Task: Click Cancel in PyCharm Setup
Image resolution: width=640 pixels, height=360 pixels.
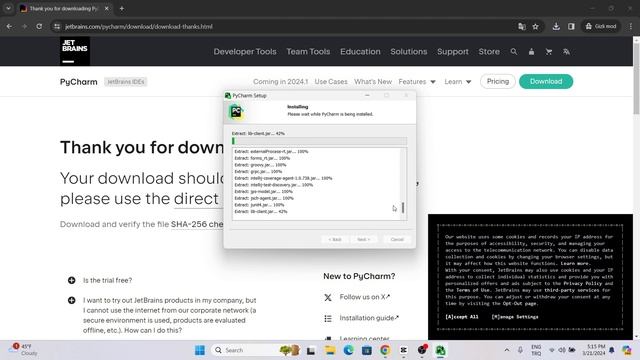Action: 397,239
